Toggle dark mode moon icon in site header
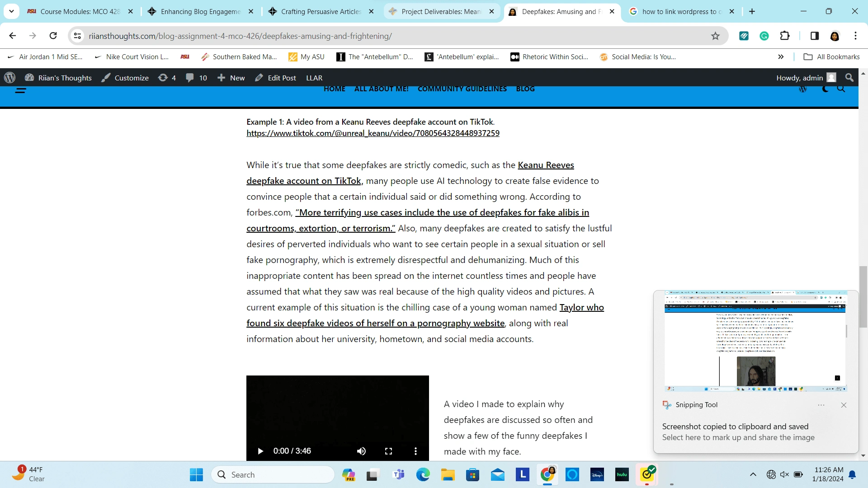Viewport: 868px width, 488px height. [825, 89]
